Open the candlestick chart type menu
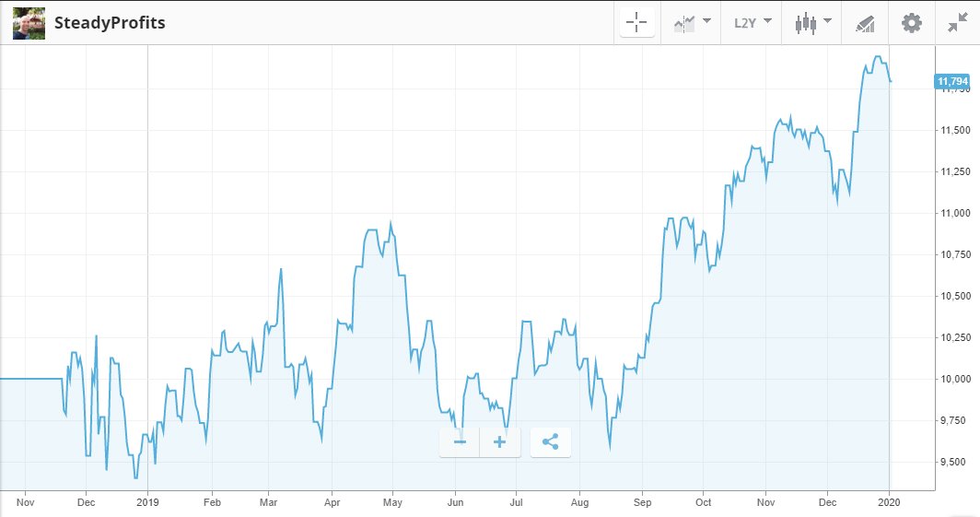The height and width of the screenshot is (517, 980). (x=806, y=23)
